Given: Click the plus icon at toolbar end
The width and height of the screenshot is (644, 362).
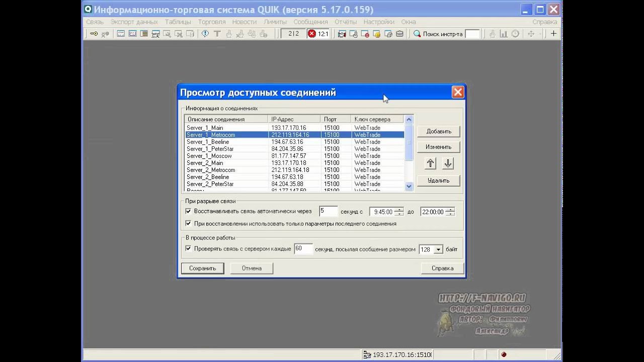Looking at the screenshot, I should point(553,34).
